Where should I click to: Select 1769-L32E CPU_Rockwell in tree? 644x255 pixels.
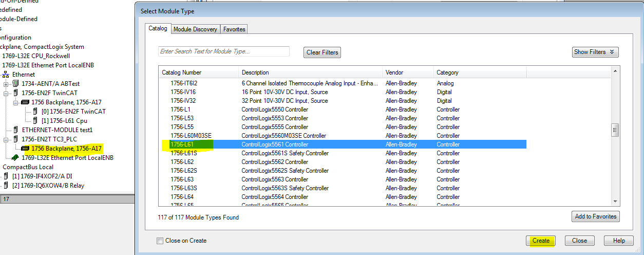[36, 56]
